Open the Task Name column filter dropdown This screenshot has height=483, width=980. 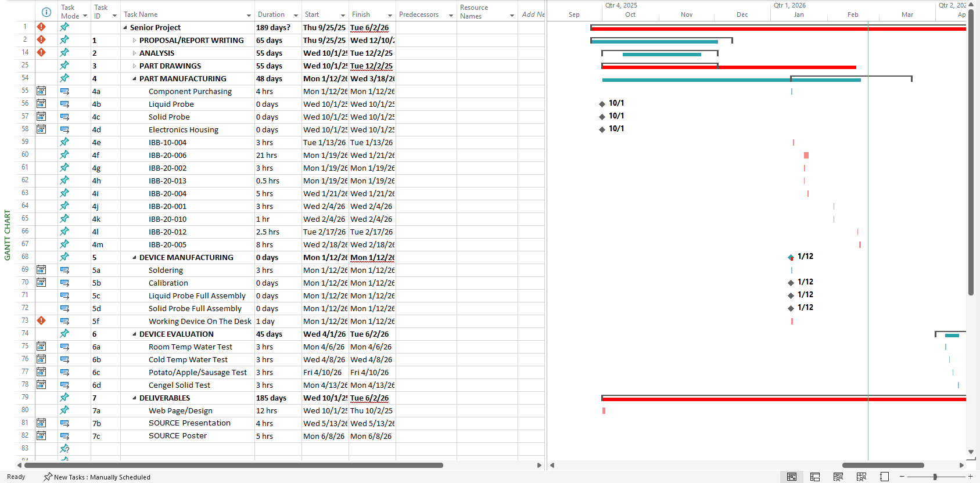coord(249,15)
